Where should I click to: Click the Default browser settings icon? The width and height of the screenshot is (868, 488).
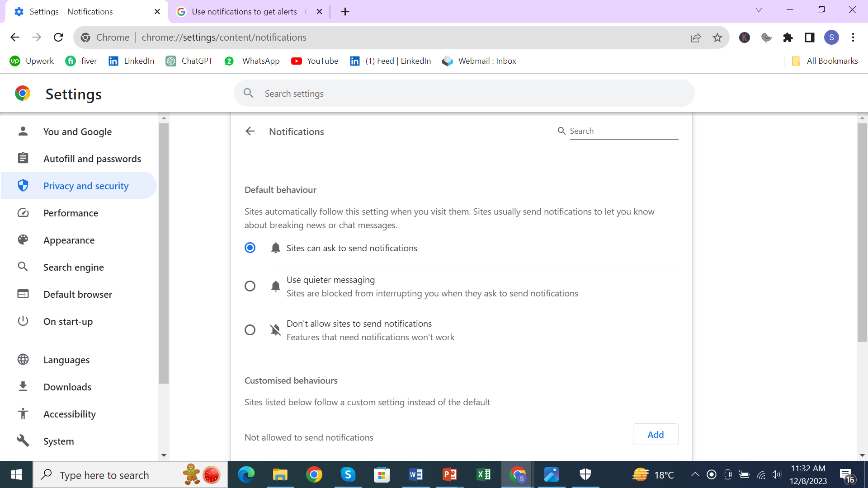22,294
